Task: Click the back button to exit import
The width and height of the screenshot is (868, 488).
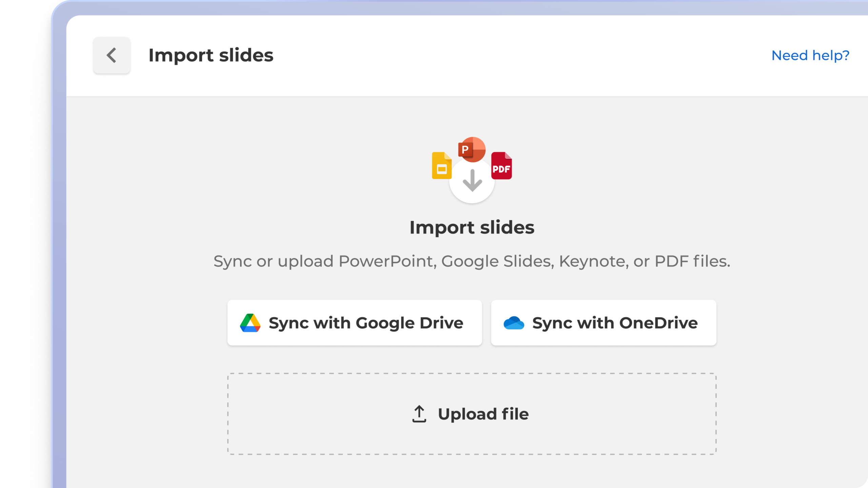Action: pos(111,55)
